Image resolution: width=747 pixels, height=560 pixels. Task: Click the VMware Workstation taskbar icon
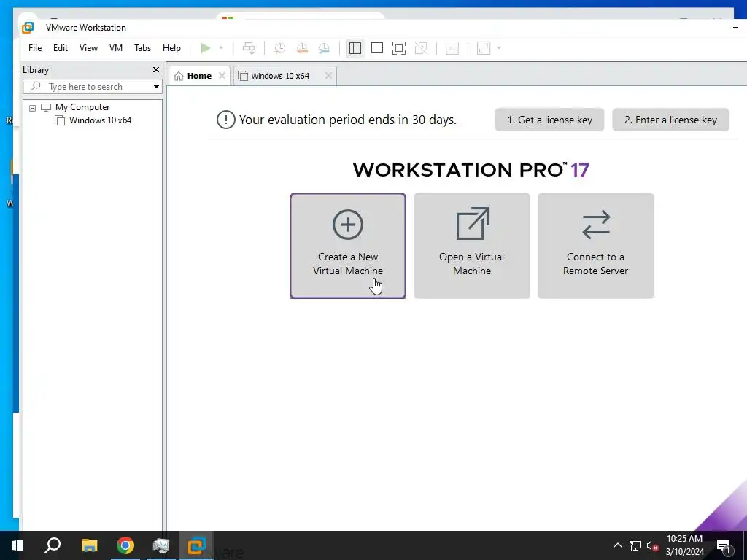click(196, 545)
